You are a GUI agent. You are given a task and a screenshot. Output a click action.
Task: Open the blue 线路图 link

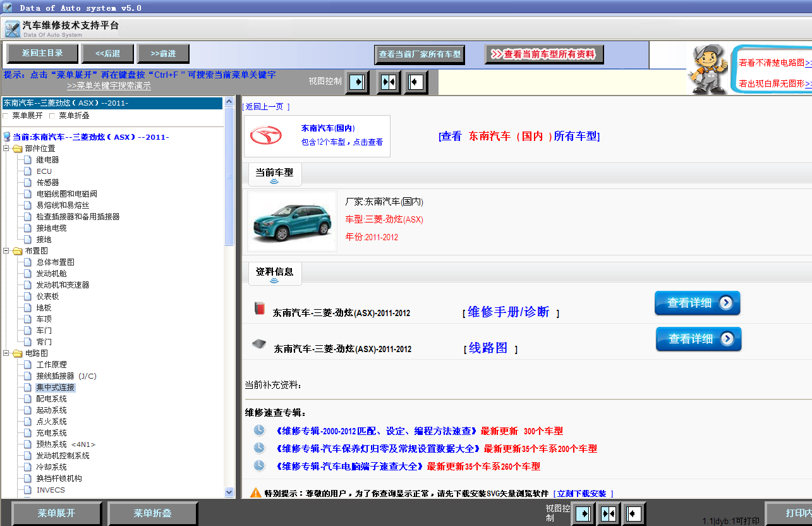point(488,348)
